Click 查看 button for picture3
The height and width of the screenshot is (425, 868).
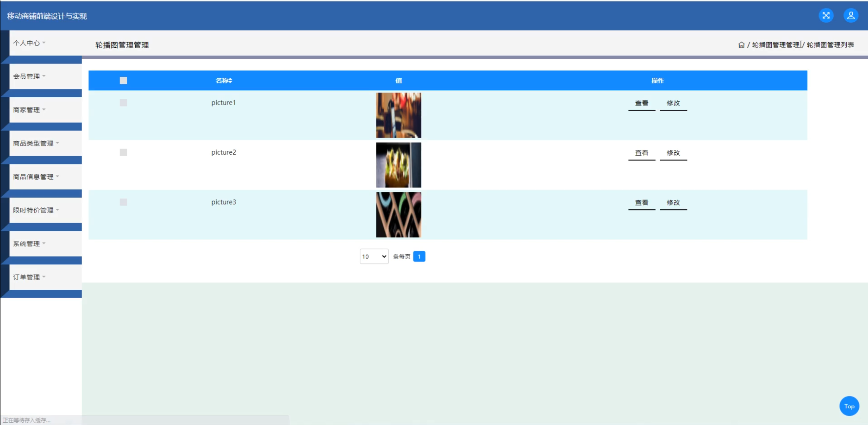pyautogui.click(x=642, y=203)
